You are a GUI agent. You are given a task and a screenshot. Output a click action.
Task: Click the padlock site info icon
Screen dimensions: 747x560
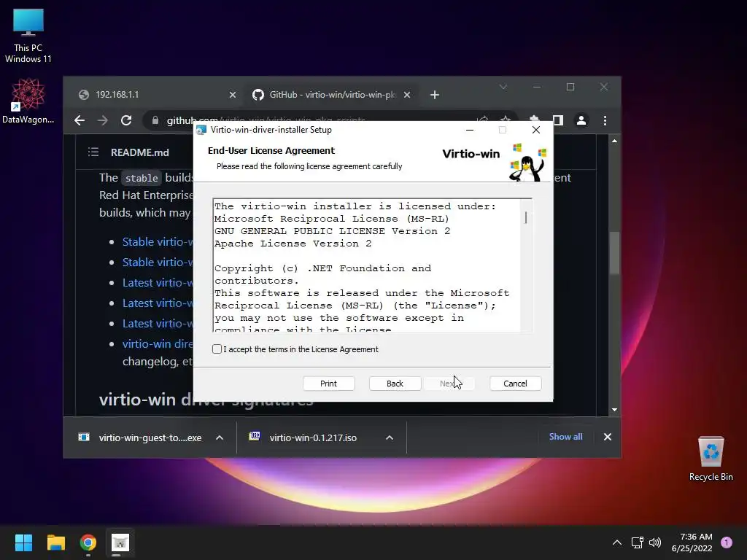coord(155,120)
